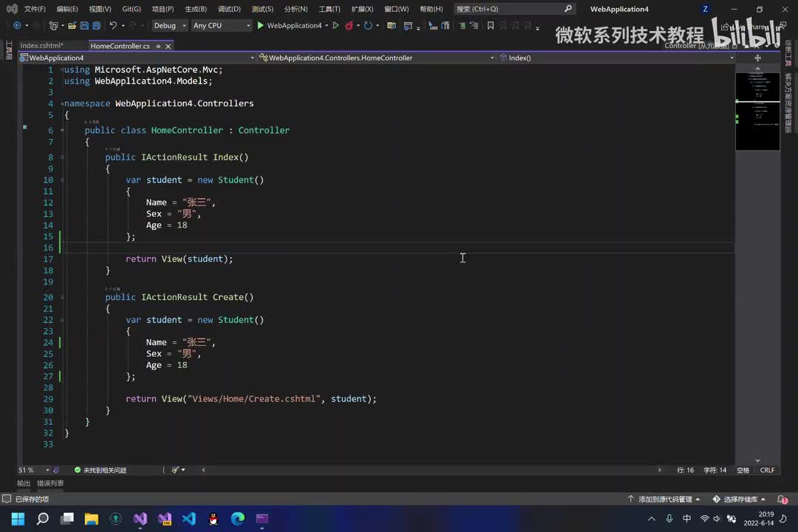The width and height of the screenshot is (798, 532).
Task: Switch to the Index.cshtml tab
Action: pos(41,46)
